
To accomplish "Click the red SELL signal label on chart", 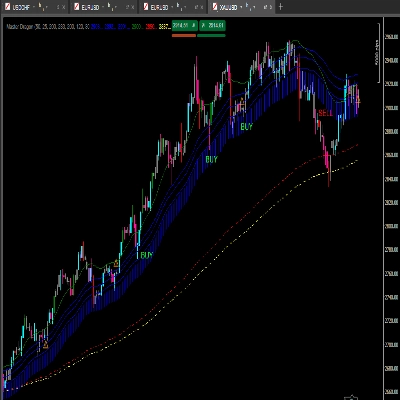I will 326,113.
